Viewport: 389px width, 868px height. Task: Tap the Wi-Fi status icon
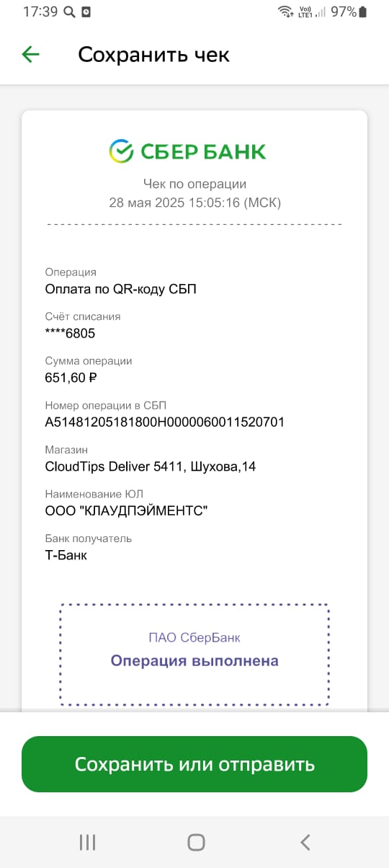285,12
